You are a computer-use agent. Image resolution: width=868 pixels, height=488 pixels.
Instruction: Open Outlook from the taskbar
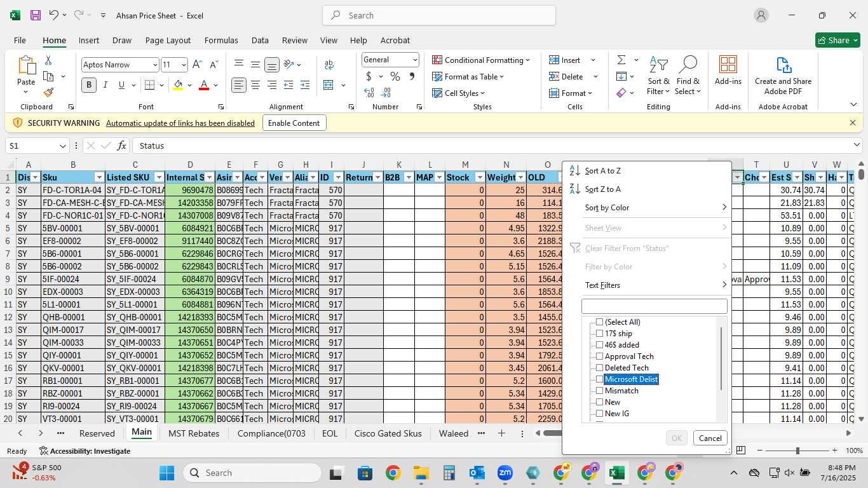tap(477, 473)
